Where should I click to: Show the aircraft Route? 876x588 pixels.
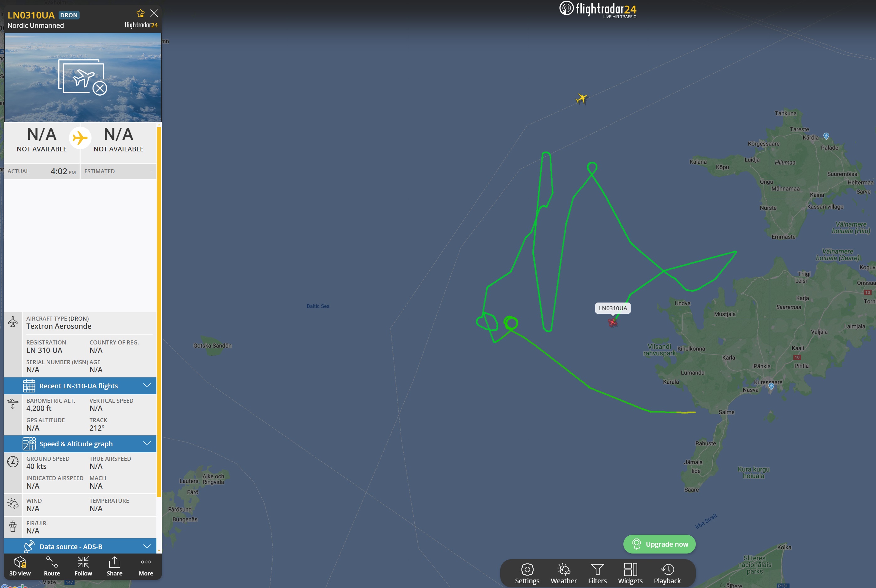pos(52,566)
